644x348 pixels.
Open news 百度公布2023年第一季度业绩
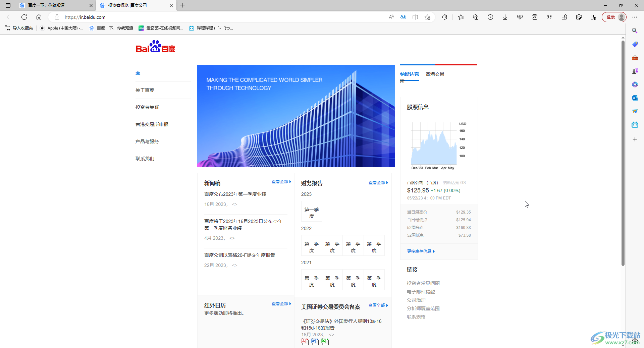[235, 194]
